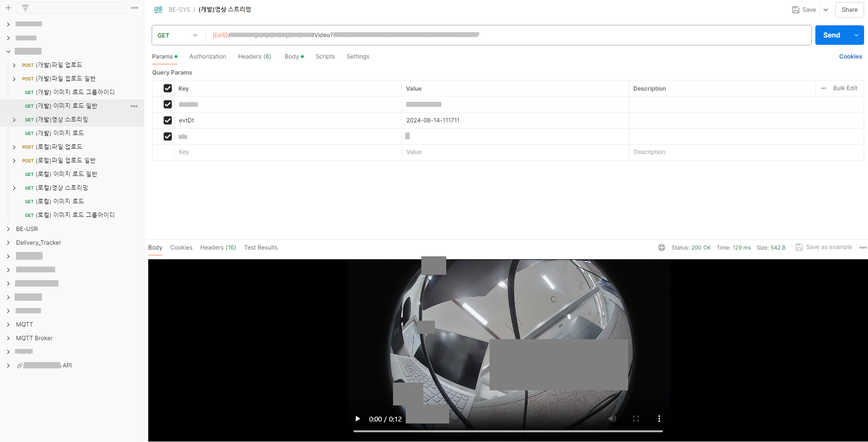
Task: Expand POST (로컬)파일 업로드 request
Action: click(14, 147)
